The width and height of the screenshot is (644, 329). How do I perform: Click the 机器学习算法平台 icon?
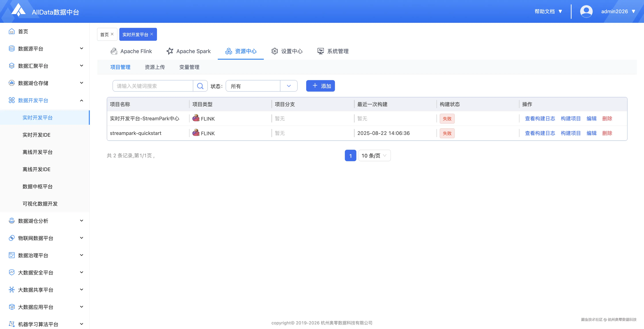pyautogui.click(x=11, y=324)
